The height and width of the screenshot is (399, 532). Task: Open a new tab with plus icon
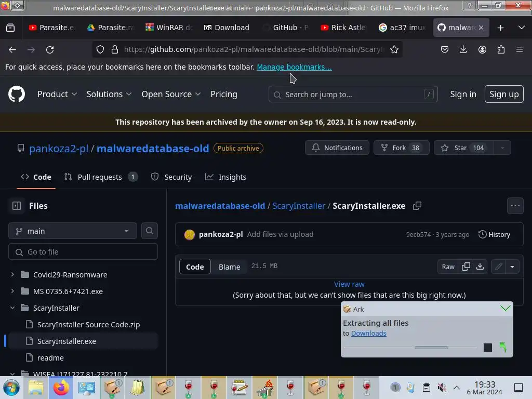(x=500, y=28)
